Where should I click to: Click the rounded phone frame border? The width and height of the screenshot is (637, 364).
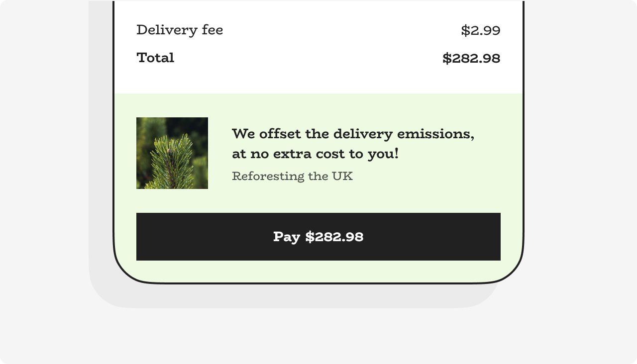pos(115,149)
